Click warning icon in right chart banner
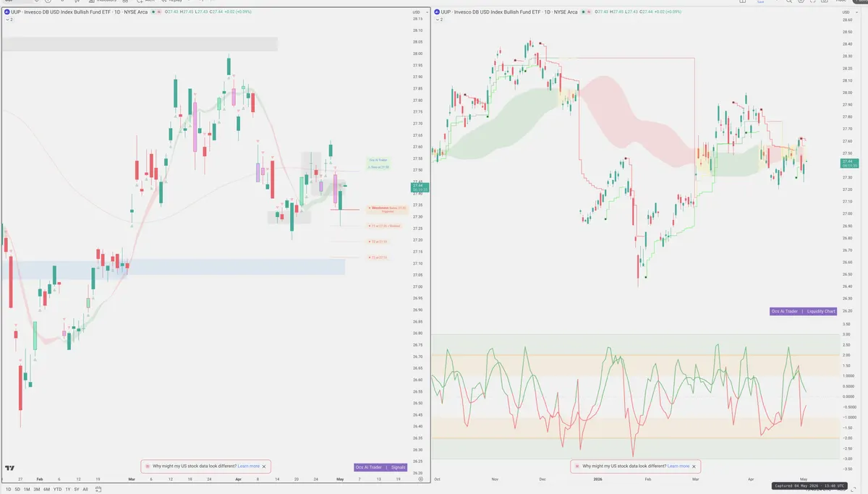 click(576, 467)
